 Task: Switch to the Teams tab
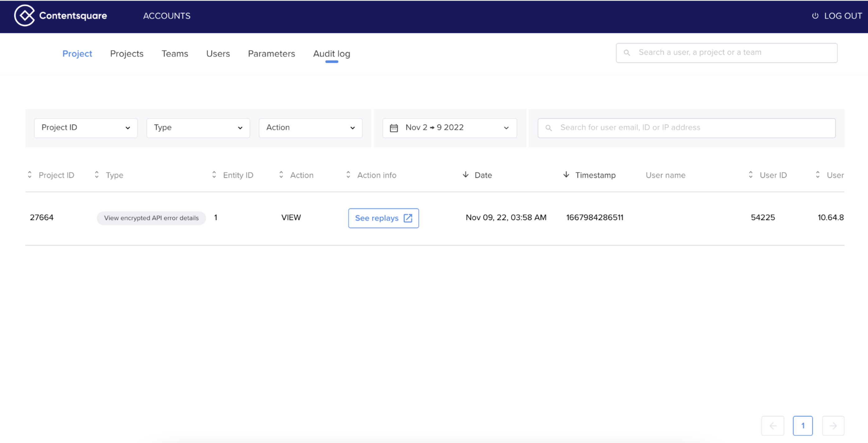tap(175, 53)
